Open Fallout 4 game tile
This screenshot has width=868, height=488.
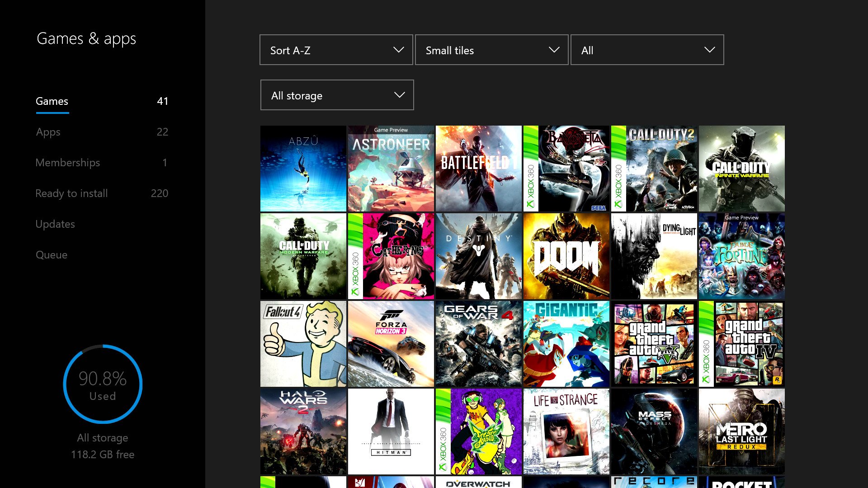pos(303,343)
